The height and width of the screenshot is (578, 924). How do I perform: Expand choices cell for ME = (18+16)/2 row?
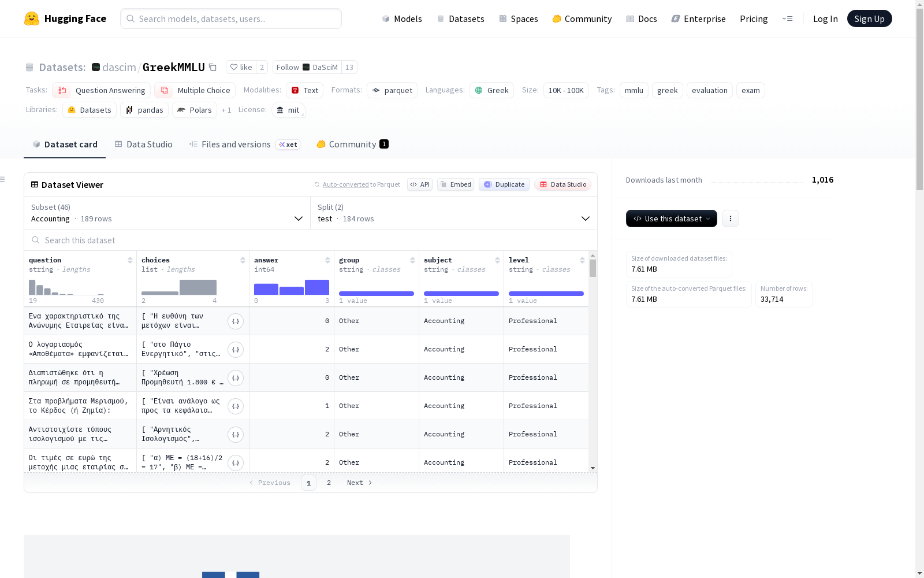point(236,463)
